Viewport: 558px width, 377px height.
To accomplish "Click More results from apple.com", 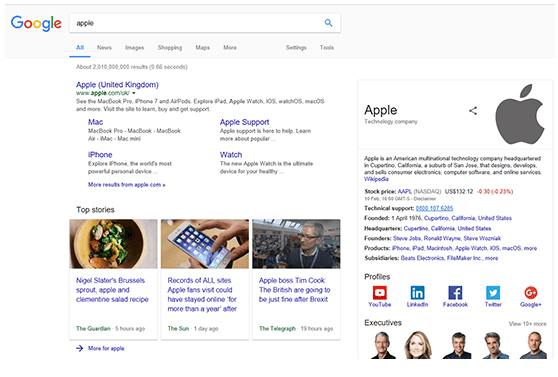I will pos(127,185).
